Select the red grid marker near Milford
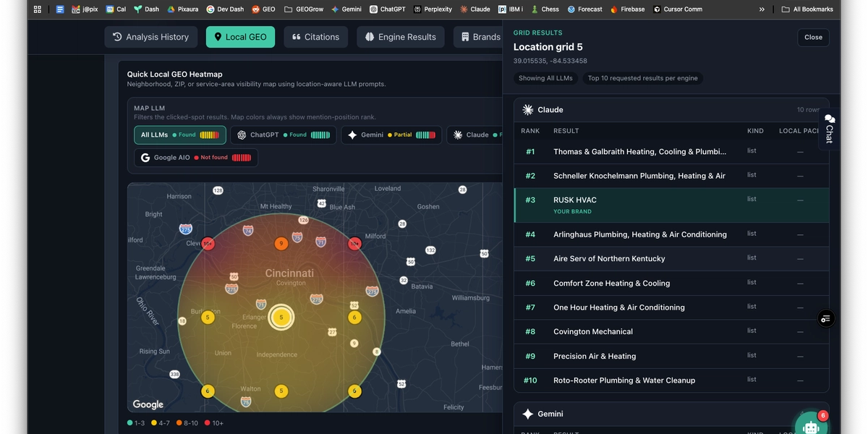 click(354, 244)
